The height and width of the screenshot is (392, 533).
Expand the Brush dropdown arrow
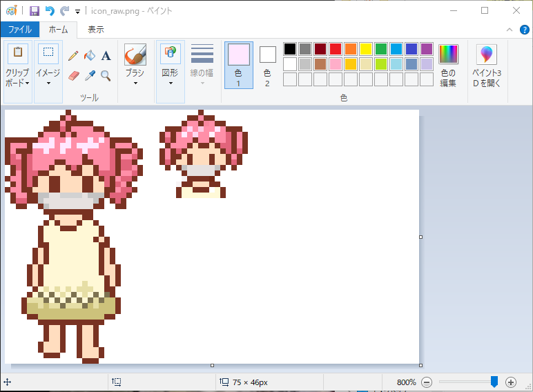[135, 84]
